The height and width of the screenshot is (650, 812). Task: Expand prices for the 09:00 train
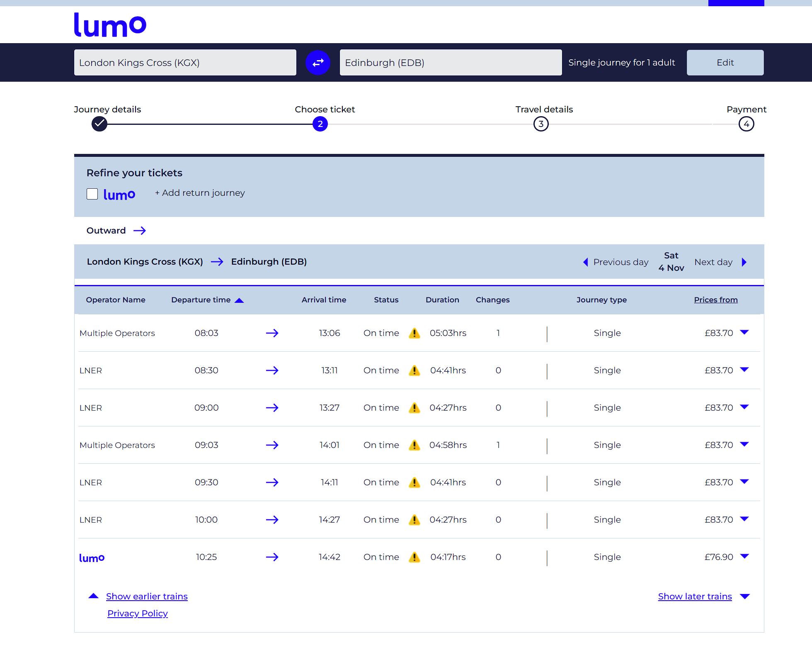744,407
